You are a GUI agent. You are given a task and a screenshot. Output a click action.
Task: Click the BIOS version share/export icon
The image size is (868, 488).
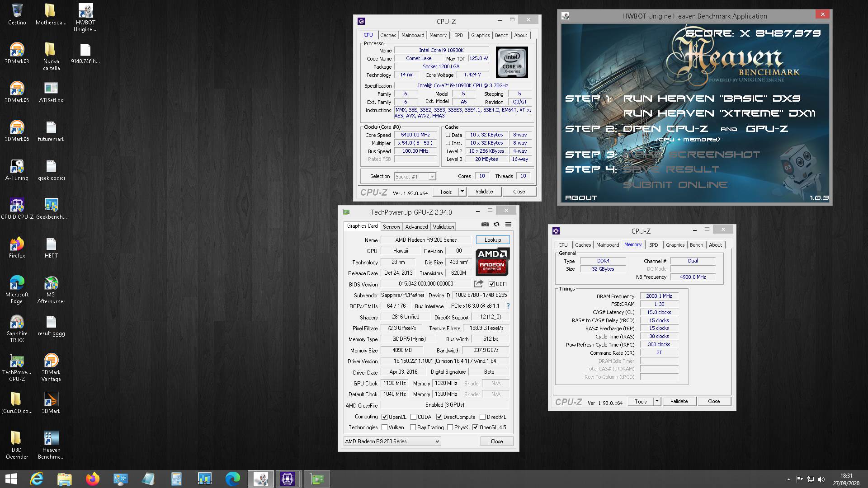(x=478, y=284)
